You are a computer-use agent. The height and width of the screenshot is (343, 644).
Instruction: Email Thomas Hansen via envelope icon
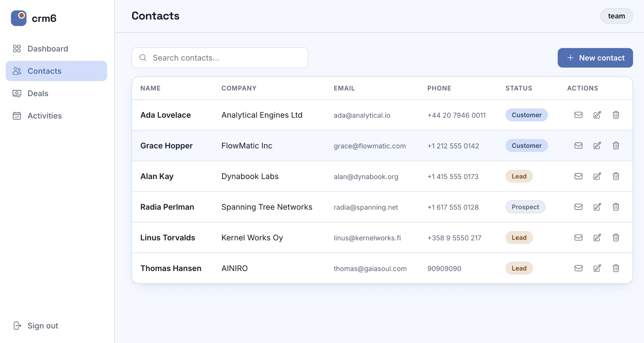[578, 268]
